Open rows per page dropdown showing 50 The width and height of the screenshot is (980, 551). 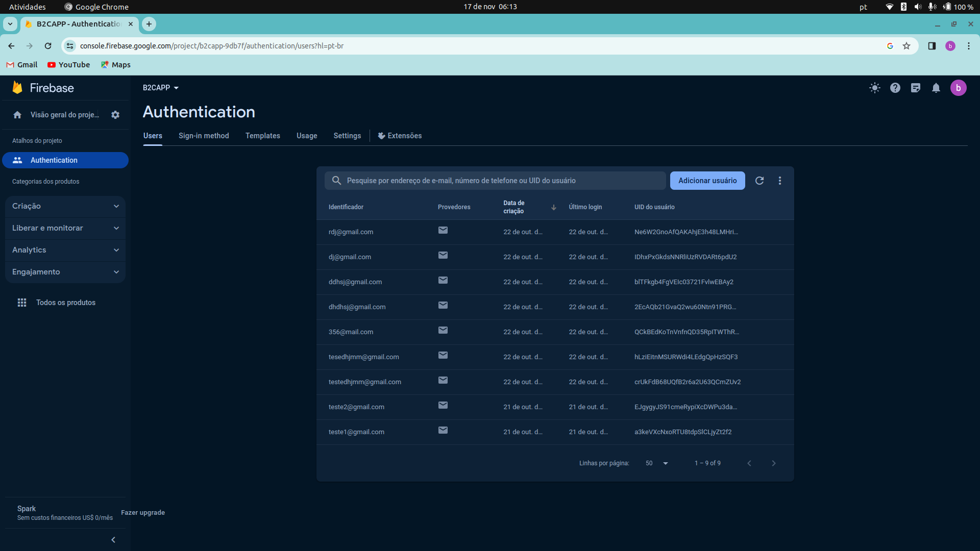coord(657,463)
